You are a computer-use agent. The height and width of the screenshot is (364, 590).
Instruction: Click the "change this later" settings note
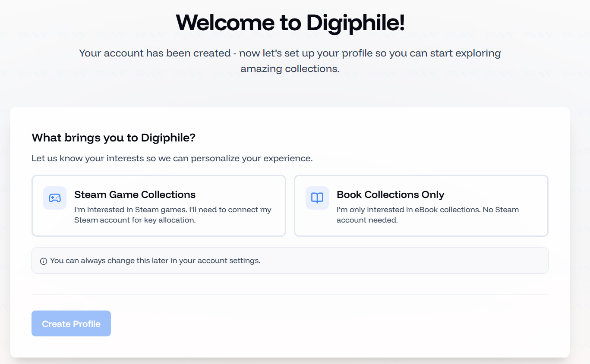(155, 260)
